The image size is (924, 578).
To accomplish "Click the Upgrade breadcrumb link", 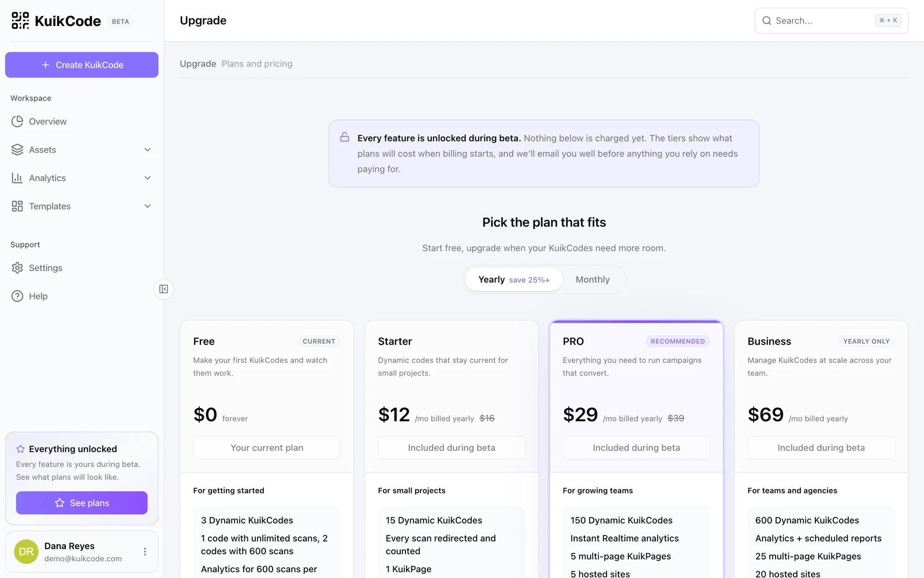I will 198,64.
